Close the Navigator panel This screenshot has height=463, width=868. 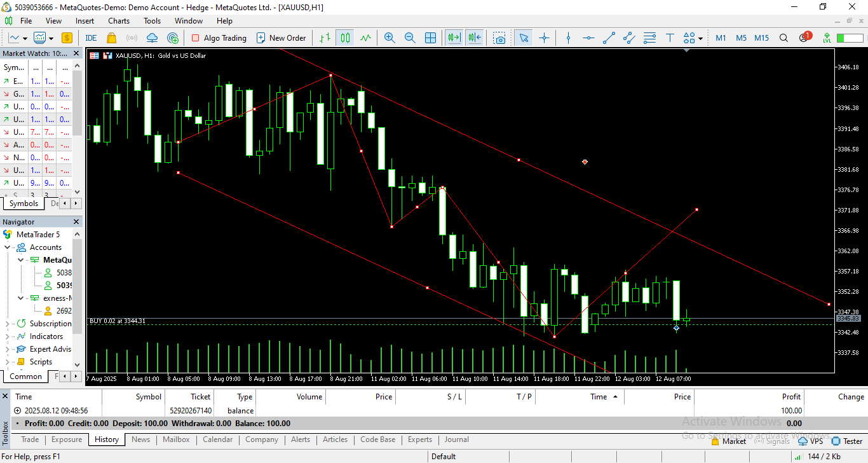[77, 222]
